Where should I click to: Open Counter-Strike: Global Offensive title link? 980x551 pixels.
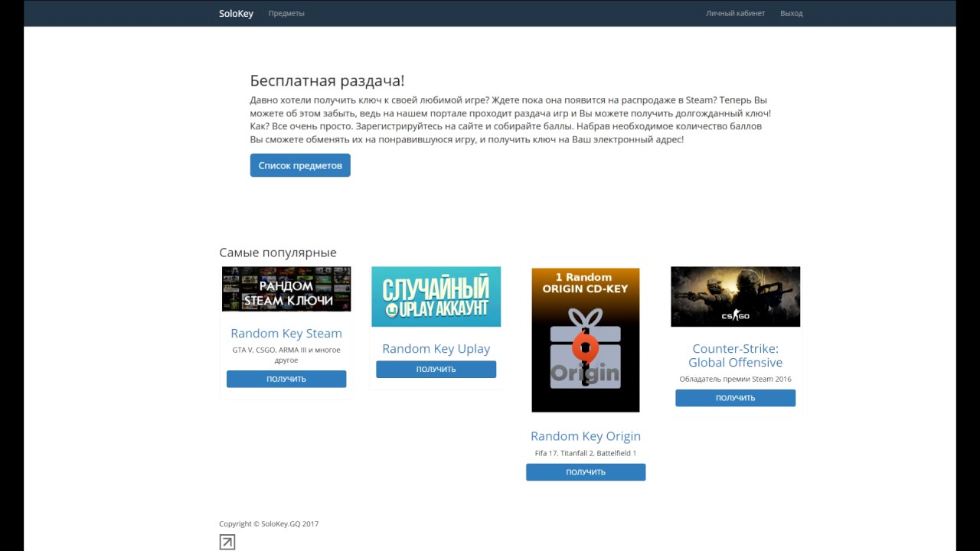(x=735, y=355)
